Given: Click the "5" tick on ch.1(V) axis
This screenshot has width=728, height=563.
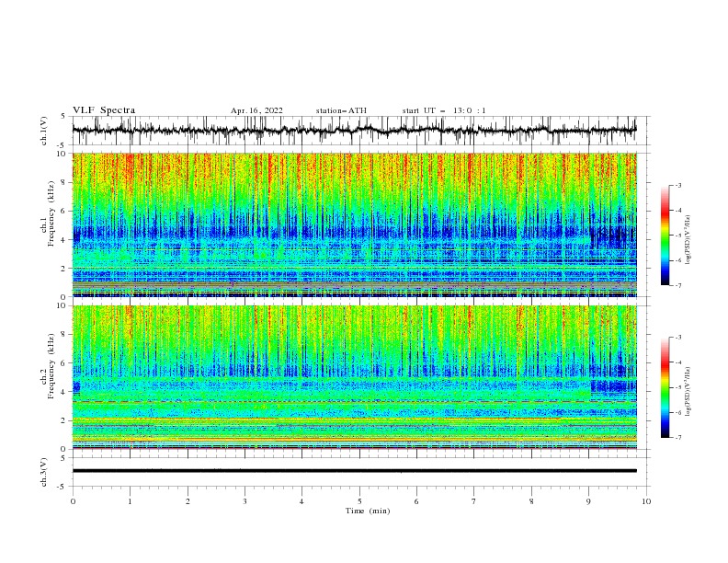Looking at the screenshot, I should 64,116.
